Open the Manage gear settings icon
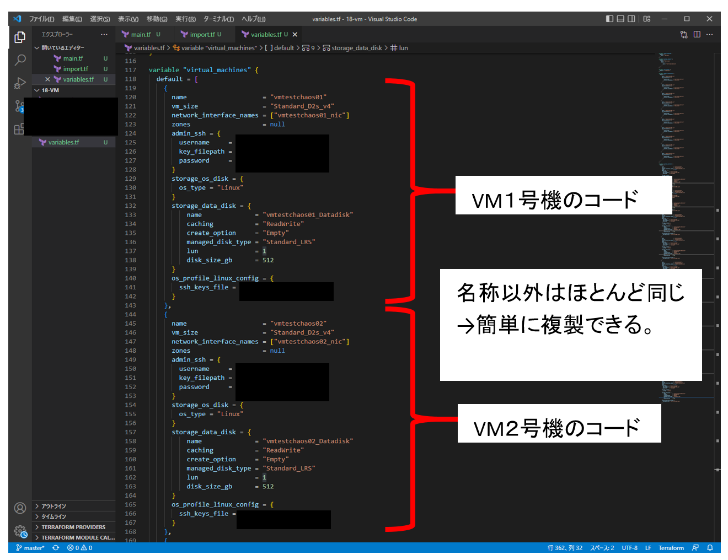 20,531
